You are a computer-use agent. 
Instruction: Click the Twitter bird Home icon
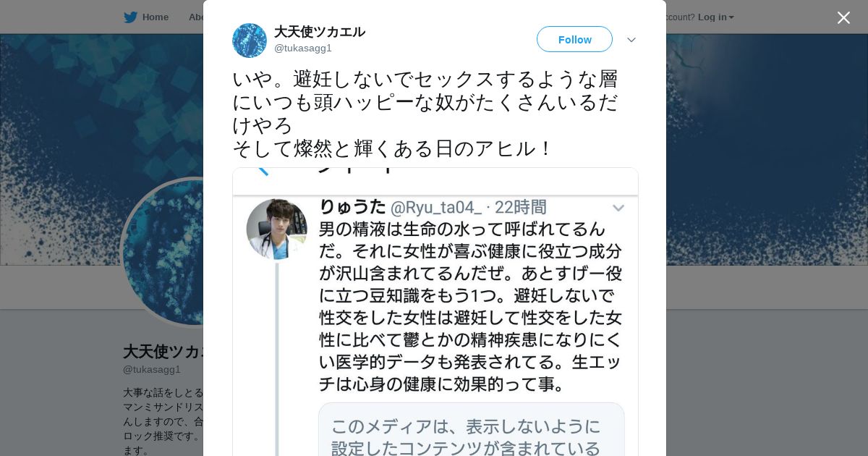coord(130,17)
